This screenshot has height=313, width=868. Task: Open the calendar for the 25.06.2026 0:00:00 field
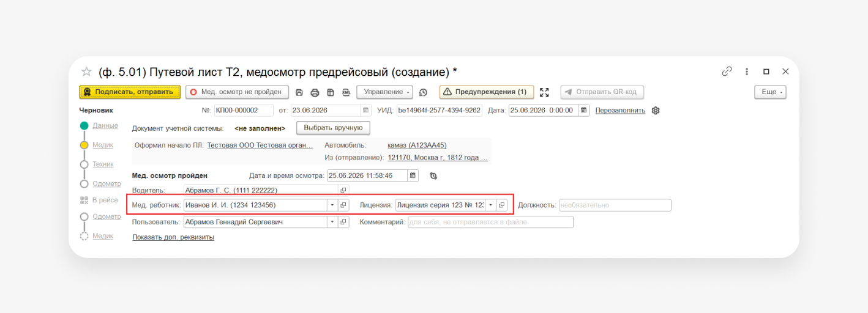tap(584, 111)
